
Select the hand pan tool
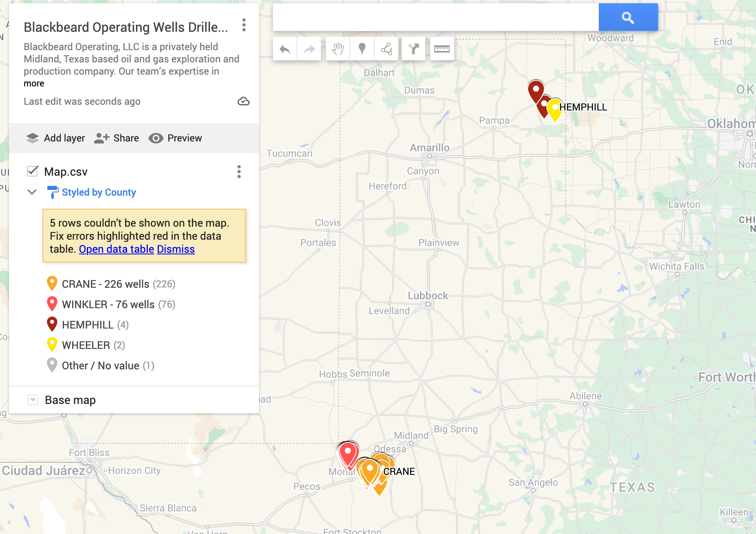pyautogui.click(x=338, y=49)
